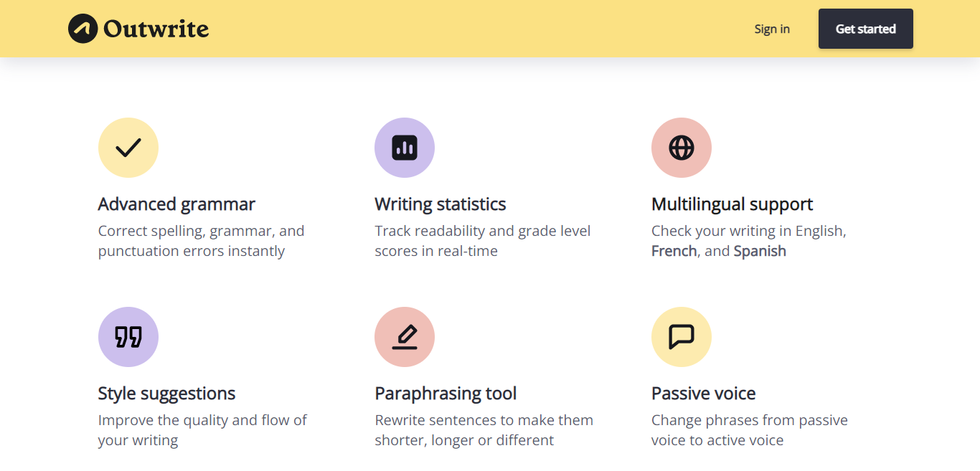Image resolution: width=980 pixels, height=471 pixels.
Task: Click the bold Spanish text
Action: coord(760,251)
